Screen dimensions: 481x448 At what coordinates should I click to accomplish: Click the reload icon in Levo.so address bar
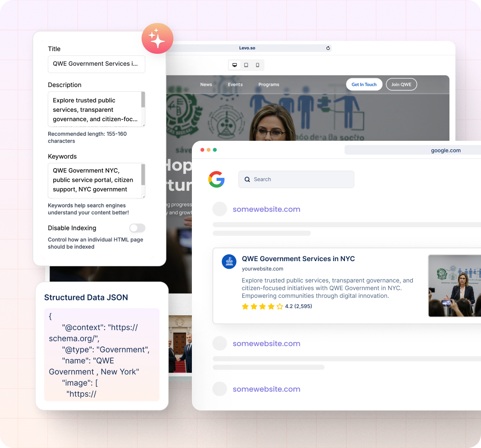[x=328, y=48]
